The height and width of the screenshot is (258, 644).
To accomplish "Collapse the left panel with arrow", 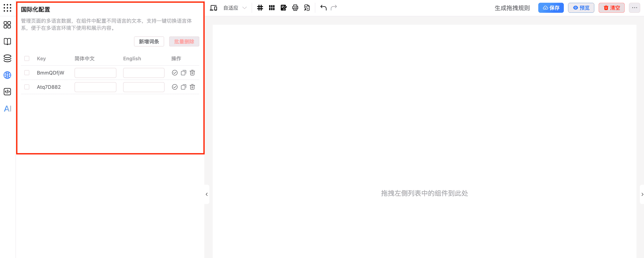I will (x=207, y=194).
